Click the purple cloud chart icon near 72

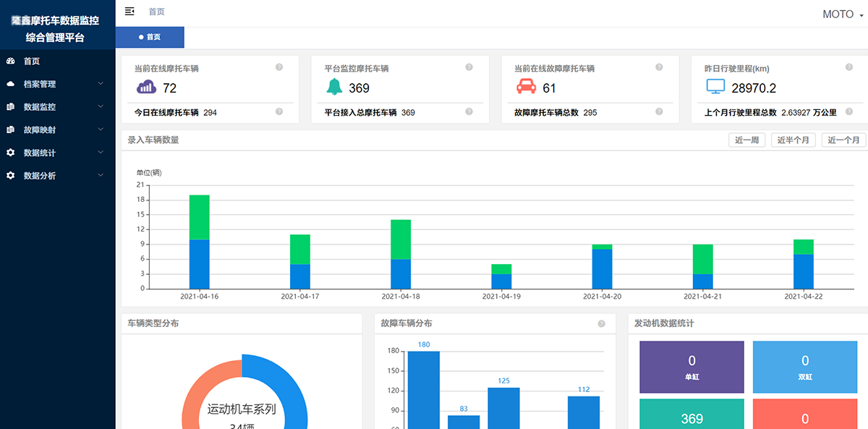146,88
